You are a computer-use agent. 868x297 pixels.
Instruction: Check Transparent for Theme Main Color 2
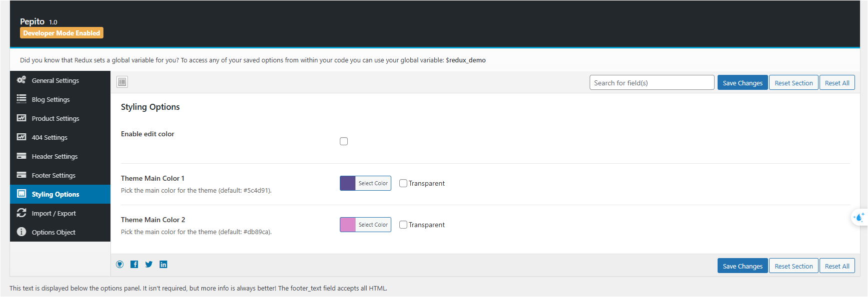[403, 225]
